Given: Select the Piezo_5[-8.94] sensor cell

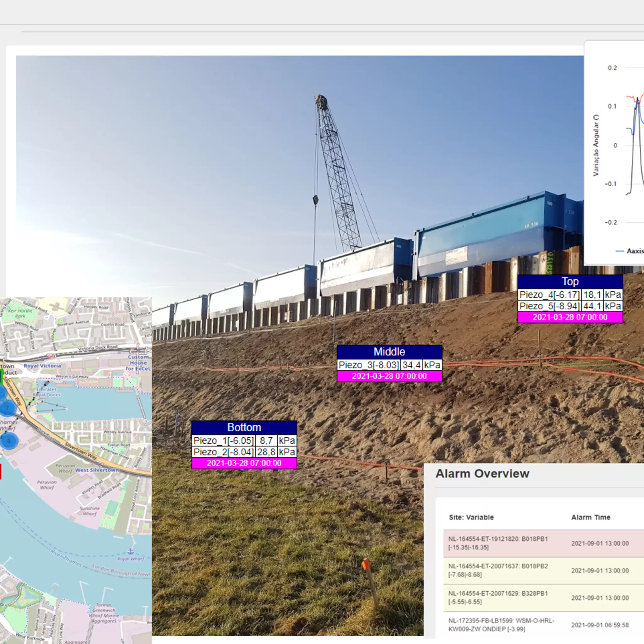Looking at the screenshot, I should pos(550,306).
